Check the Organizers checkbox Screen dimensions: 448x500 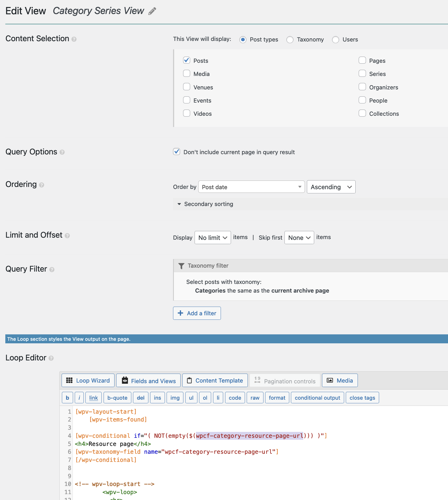(362, 87)
